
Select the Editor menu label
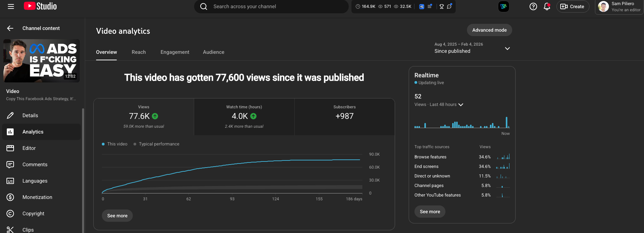(x=29, y=148)
